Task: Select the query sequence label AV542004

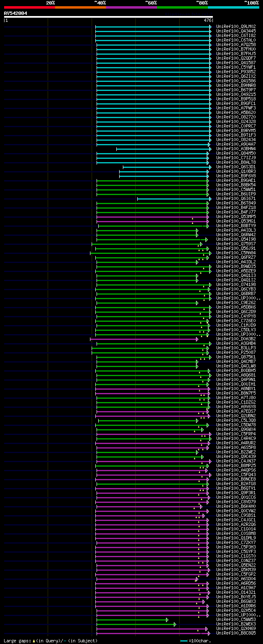Action: coord(16,13)
